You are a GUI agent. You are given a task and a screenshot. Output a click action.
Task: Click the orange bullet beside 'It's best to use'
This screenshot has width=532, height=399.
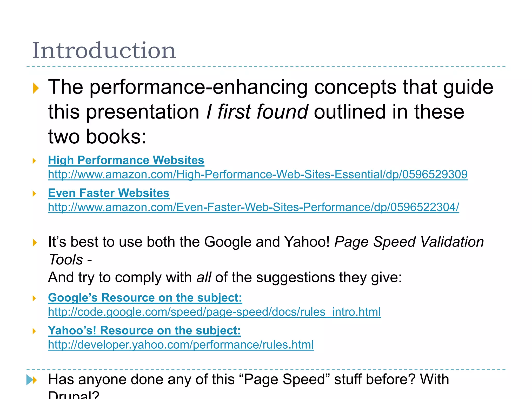(35, 243)
